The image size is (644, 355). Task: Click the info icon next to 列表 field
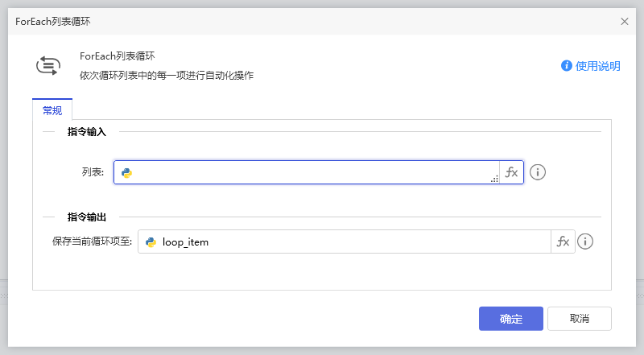point(538,172)
